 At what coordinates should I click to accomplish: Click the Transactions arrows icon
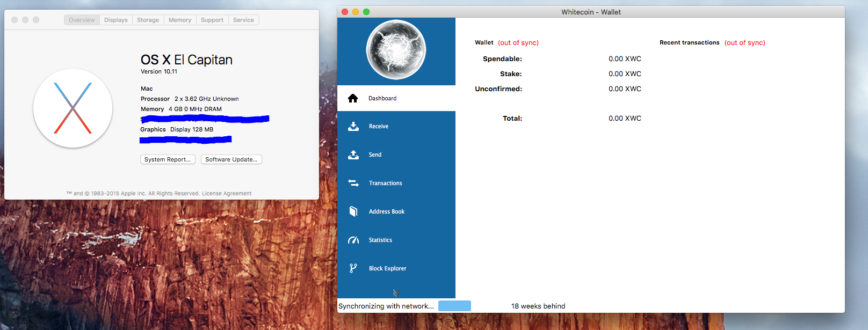[x=353, y=183]
